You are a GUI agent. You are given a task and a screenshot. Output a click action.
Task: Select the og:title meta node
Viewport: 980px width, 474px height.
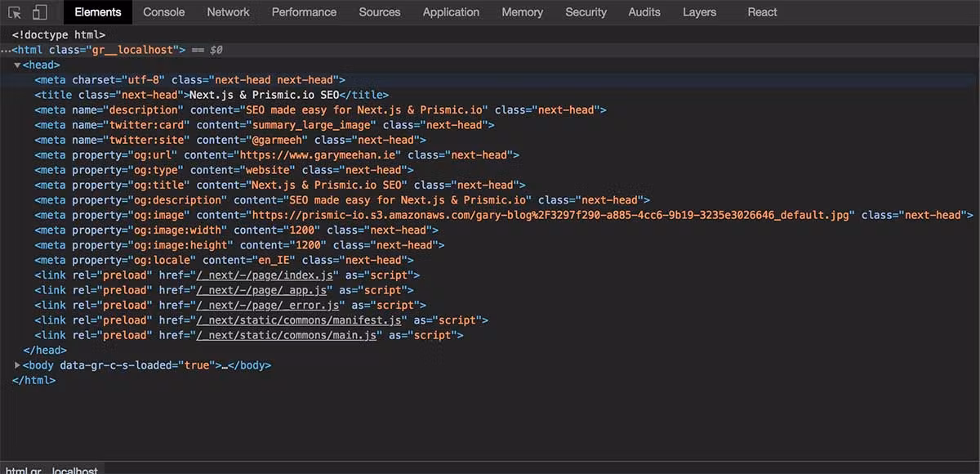click(280, 185)
